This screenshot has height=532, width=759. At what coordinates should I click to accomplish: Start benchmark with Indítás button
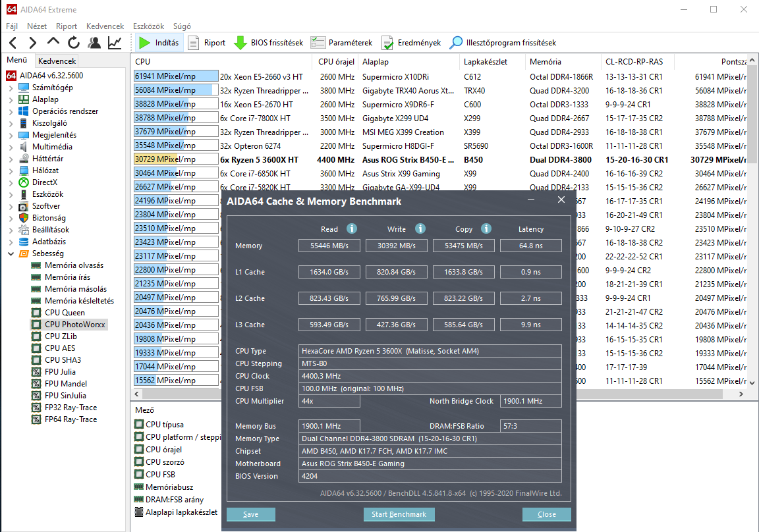pyautogui.click(x=159, y=43)
